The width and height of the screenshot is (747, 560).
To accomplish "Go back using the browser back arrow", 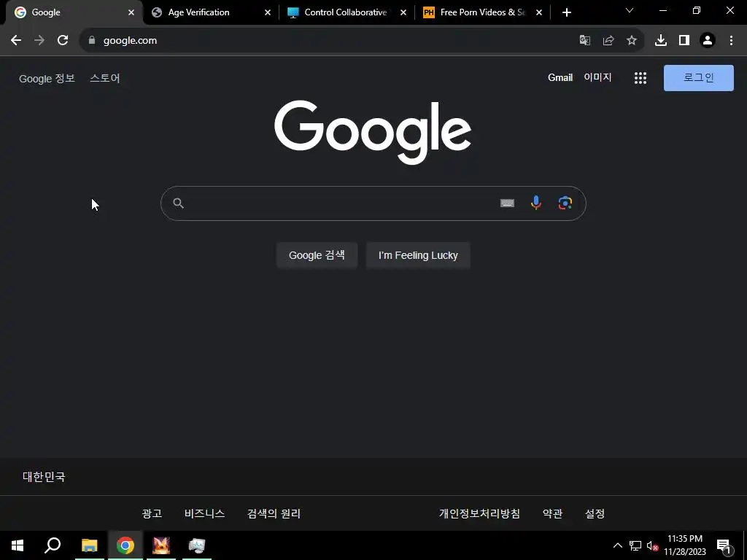I will pyautogui.click(x=16, y=41).
